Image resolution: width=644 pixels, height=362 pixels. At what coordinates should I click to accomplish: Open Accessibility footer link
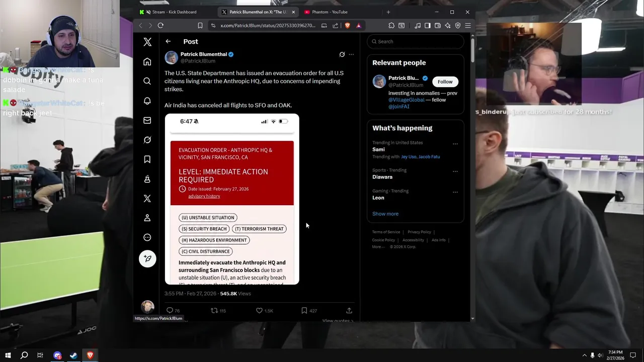413,240
